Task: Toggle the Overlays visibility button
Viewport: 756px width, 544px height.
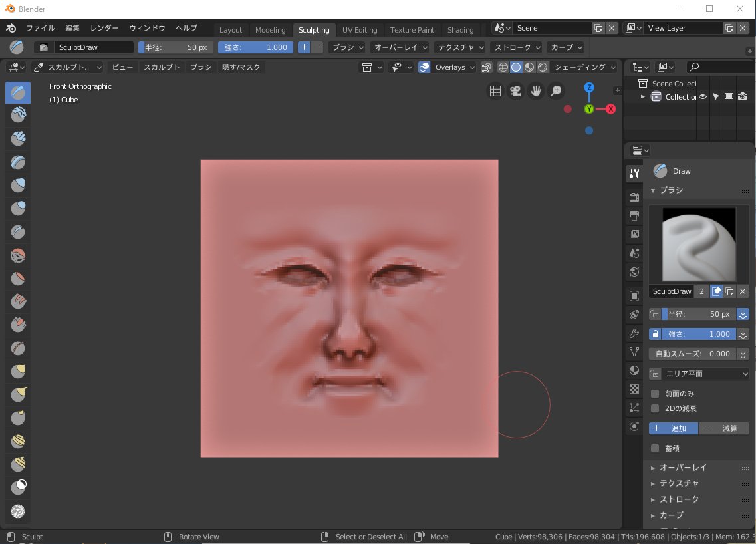Action: pos(424,67)
